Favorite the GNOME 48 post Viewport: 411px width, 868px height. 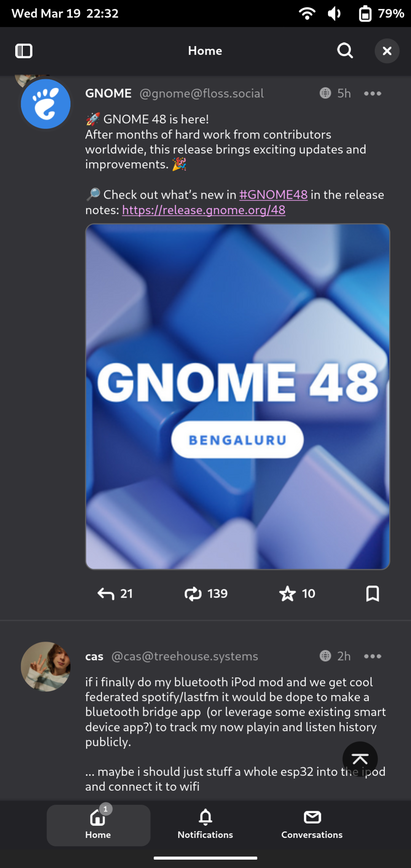[x=297, y=594]
